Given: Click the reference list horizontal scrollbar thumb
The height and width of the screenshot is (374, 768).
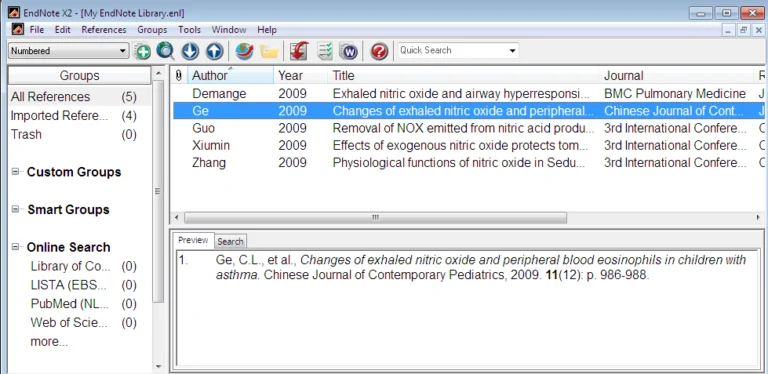Looking at the screenshot, I should coord(375,217).
